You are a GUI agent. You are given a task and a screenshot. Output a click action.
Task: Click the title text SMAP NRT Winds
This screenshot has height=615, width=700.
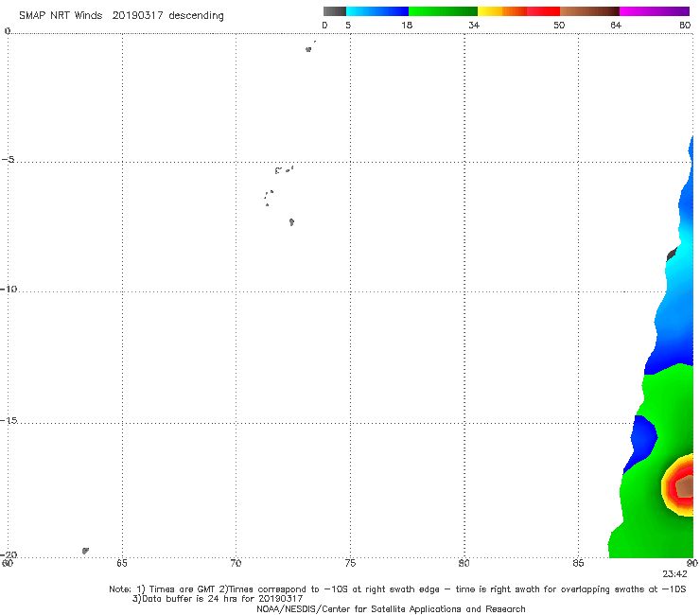[x=61, y=15]
